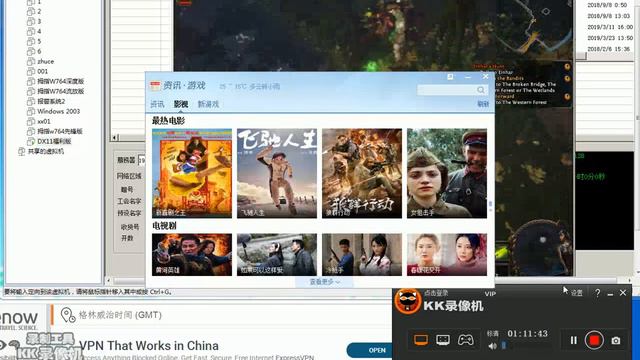Click the search magnifier in news popup

pos(481,90)
